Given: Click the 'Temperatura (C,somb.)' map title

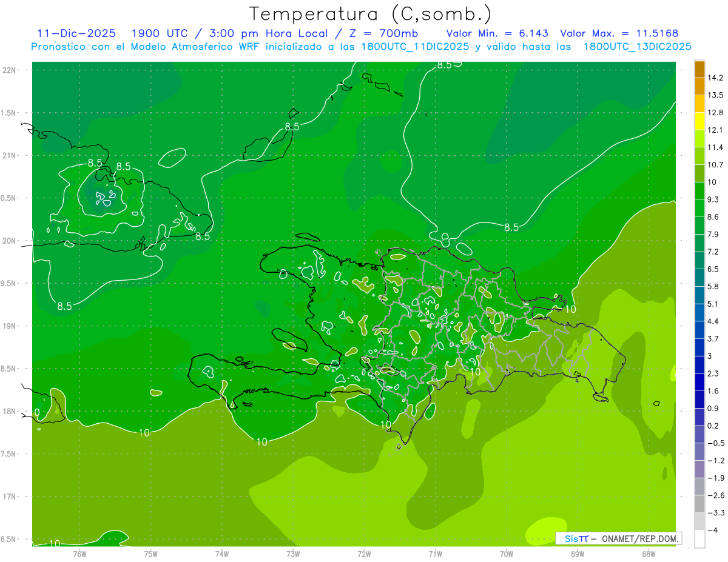Looking at the screenshot, I should (370, 13).
